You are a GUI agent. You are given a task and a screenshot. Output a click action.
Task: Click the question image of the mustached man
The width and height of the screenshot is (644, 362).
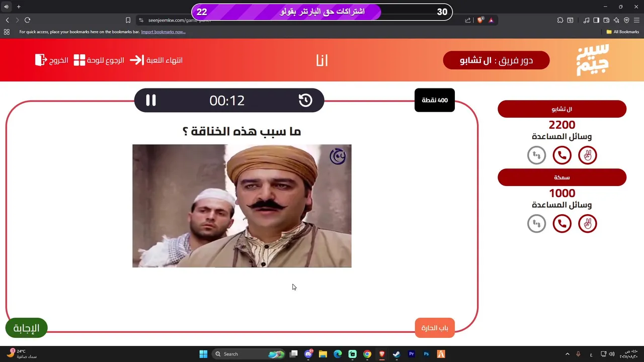pos(242,206)
